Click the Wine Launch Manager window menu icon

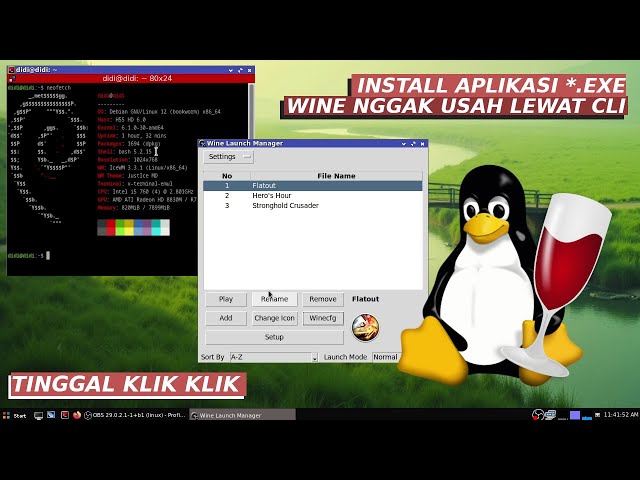pyautogui.click(x=202, y=144)
